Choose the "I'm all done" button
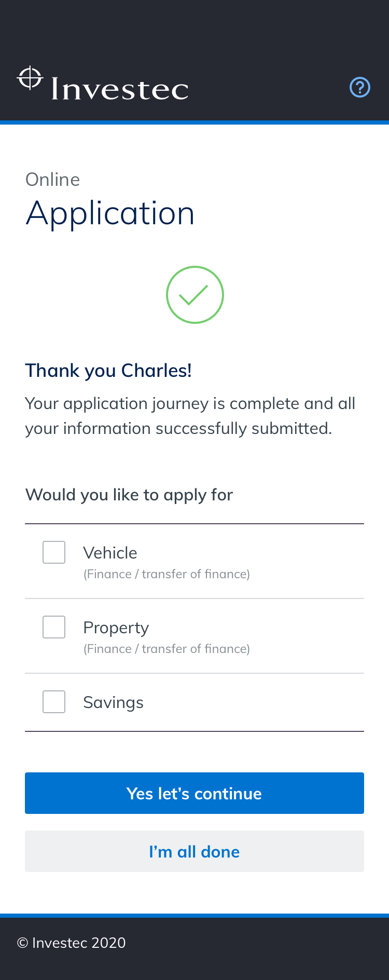 (195, 851)
